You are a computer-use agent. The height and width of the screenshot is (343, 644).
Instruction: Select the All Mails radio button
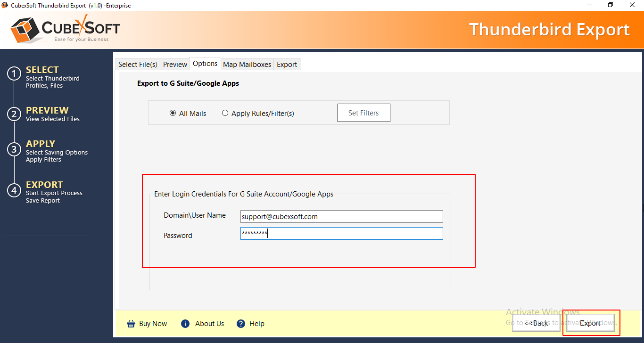click(173, 113)
